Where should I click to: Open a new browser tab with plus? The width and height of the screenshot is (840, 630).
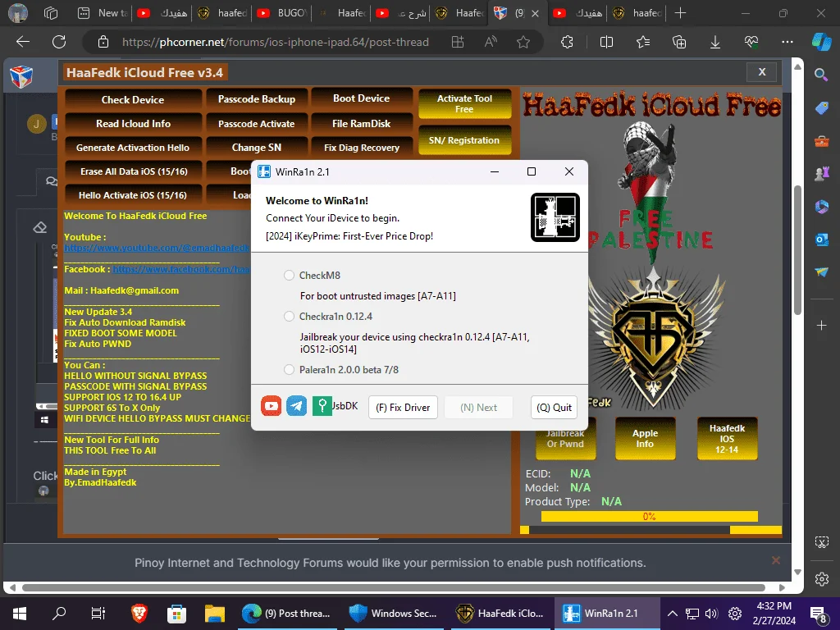(680, 13)
